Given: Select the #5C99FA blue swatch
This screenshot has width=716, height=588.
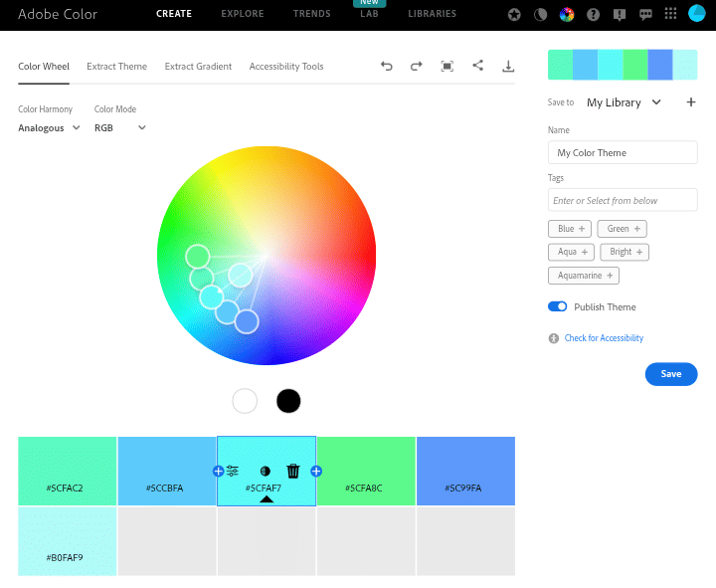Looking at the screenshot, I should click(x=465, y=471).
